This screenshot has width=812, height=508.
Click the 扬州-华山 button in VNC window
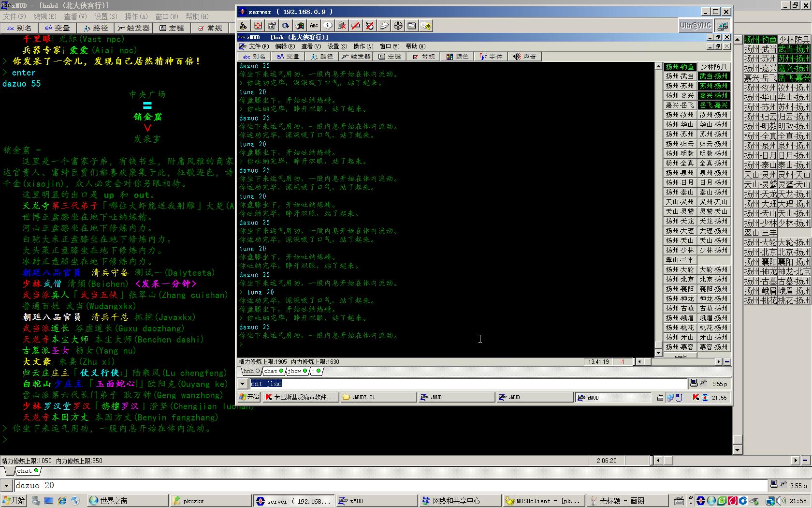680,125
